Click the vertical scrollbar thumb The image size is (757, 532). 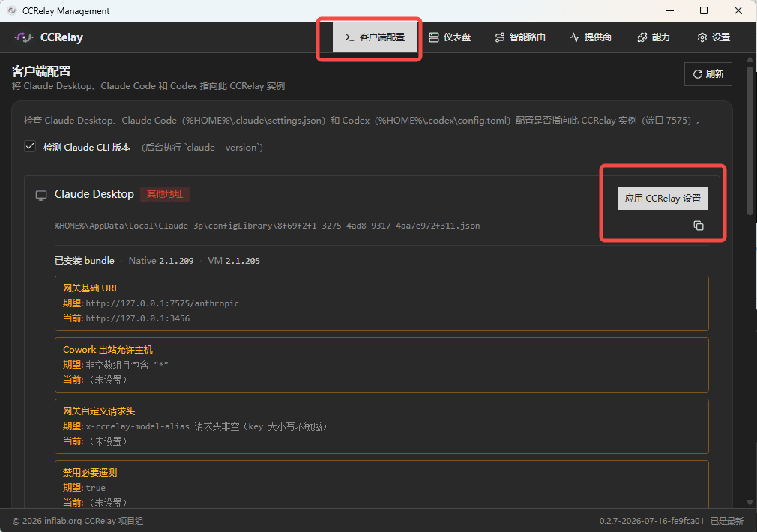(750, 141)
